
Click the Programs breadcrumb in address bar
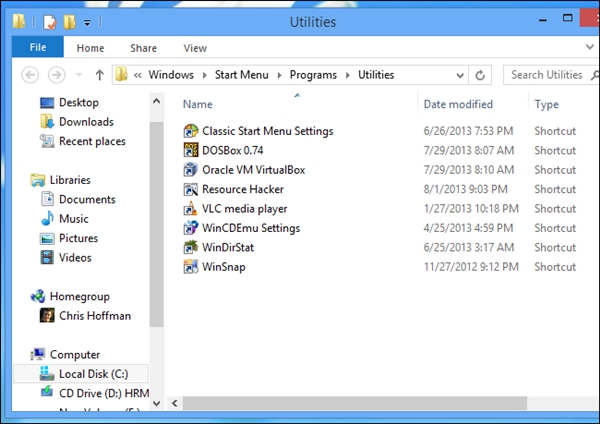(x=313, y=75)
